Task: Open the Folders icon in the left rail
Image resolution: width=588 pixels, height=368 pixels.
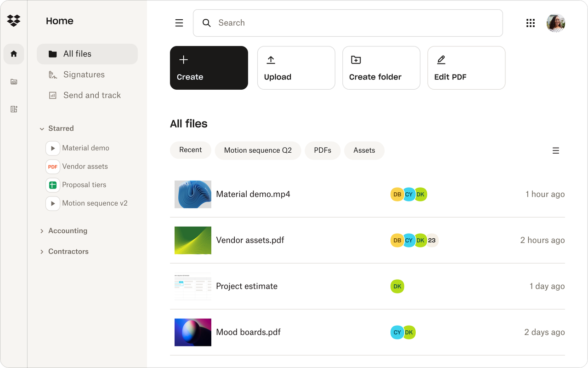Action: pos(14,81)
